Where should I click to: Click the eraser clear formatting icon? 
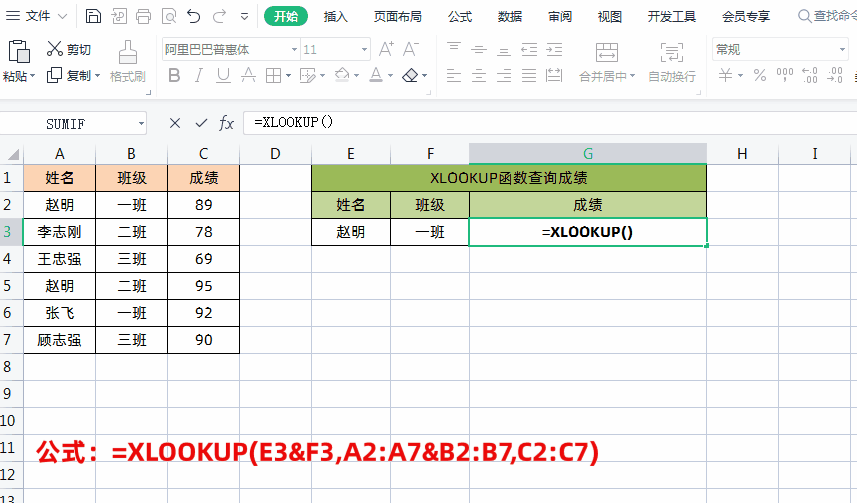tap(410, 75)
